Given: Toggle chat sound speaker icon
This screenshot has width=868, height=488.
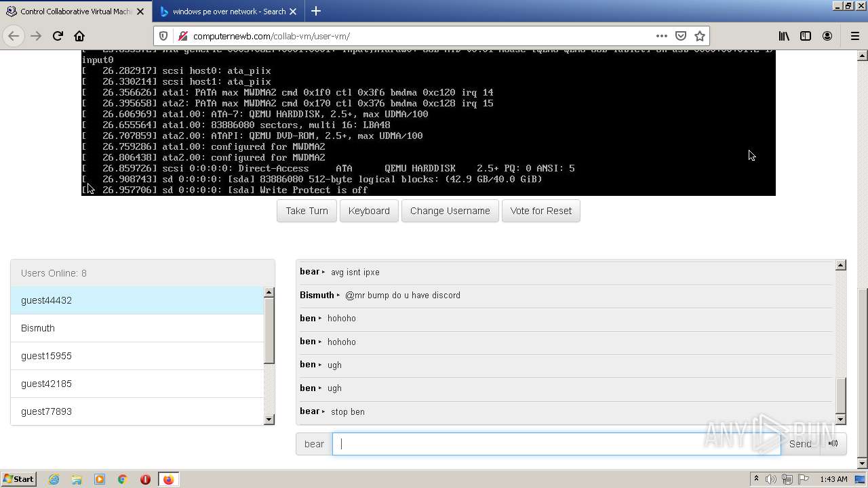Looking at the screenshot, I should click(x=833, y=444).
